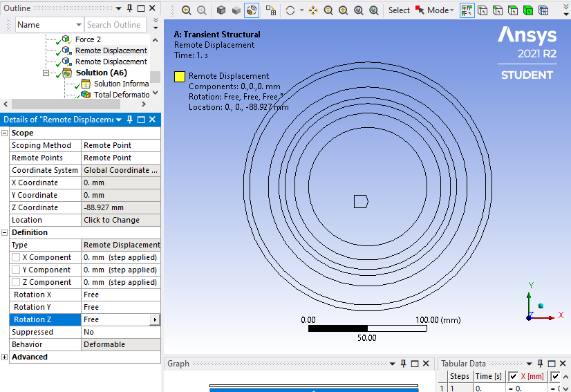Viewport: 571px width, 392px height.
Task: Open the Name filter dropdown in Outline
Action: point(77,25)
